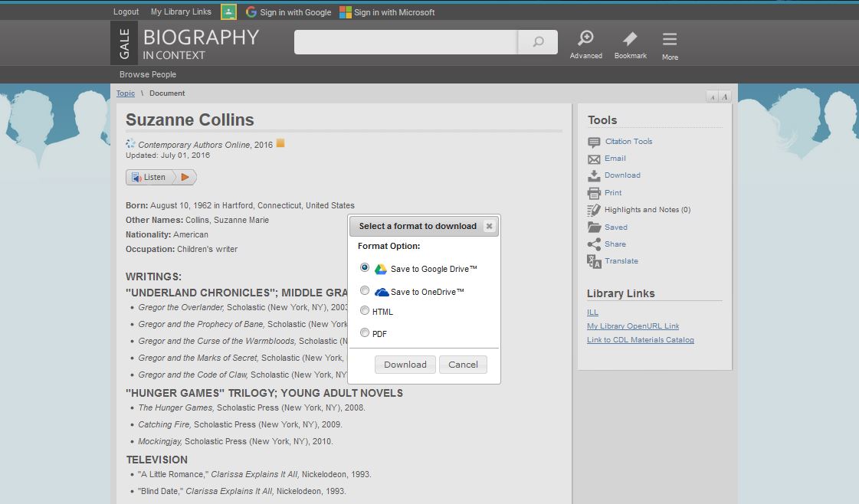Screen dimensions: 859x504
Task: Open Citation Tools icon
Action: (594, 142)
